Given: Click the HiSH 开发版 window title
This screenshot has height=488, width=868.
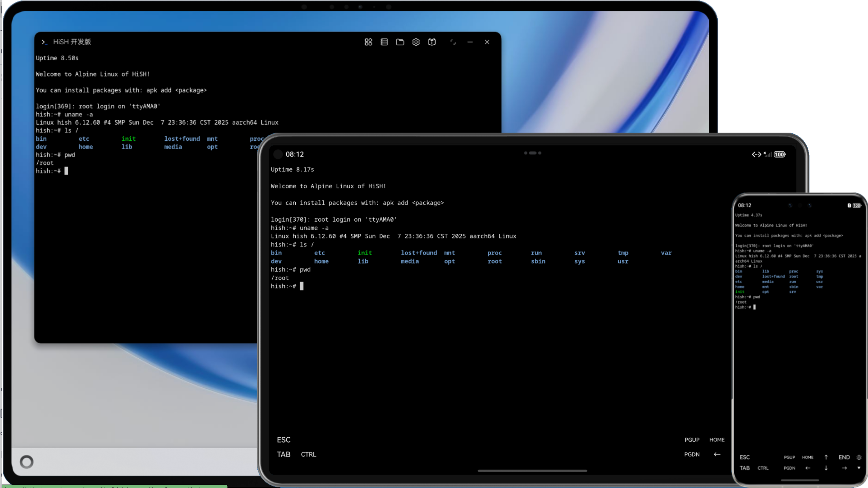Looking at the screenshot, I should point(72,42).
